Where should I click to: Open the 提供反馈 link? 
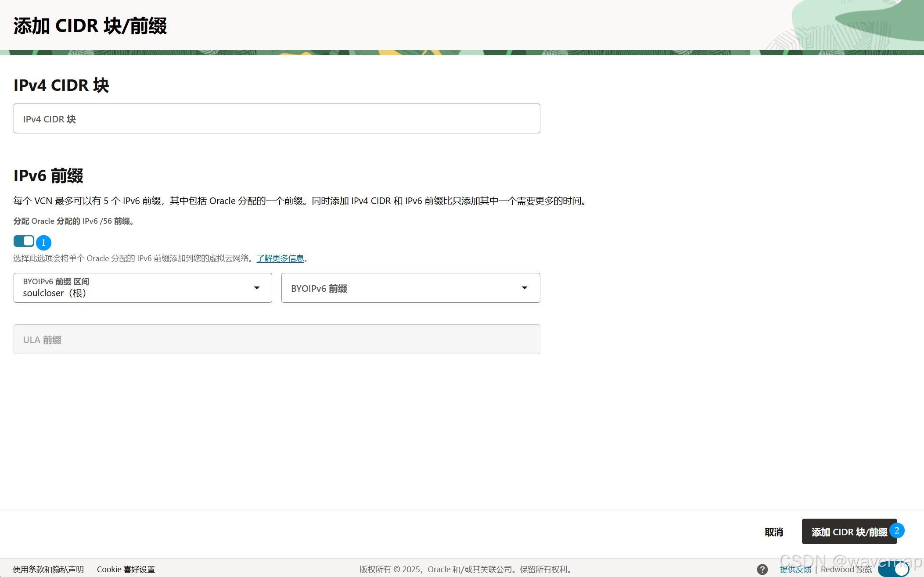coord(795,569)
